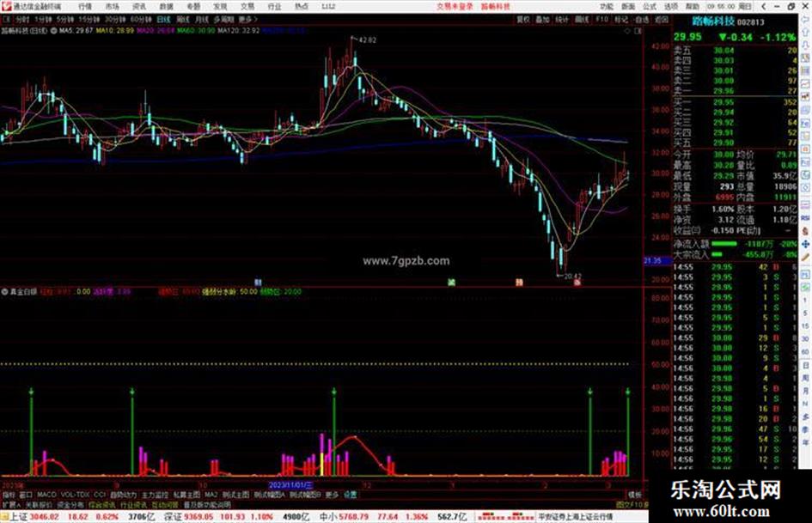Screen dimensions: 812x523
Task: Switch to the CCI indicator tab
Action: [x=100, y=495]
